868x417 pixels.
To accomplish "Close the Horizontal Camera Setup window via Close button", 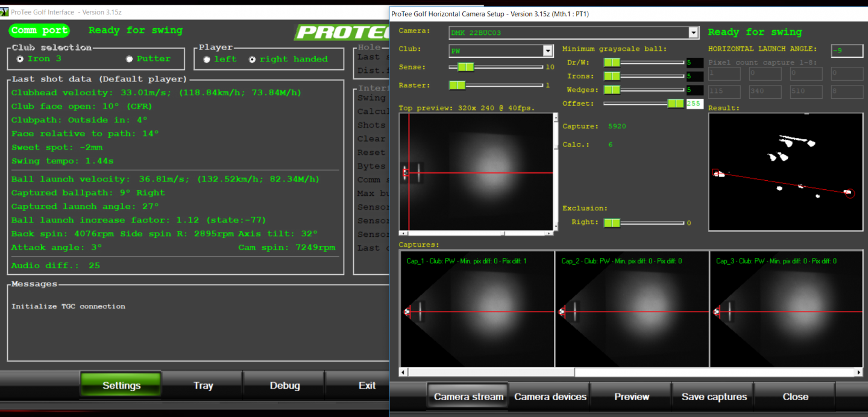I will click(795, 397).
